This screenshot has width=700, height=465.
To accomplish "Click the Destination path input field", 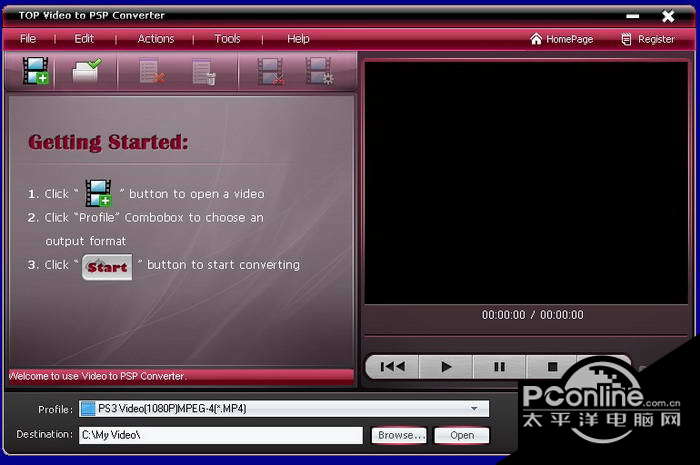I will (221, 435).
